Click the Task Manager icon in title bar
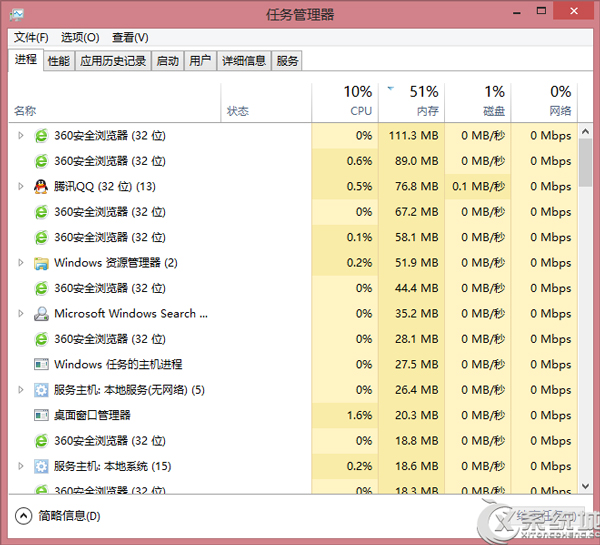 click(17, 15)
